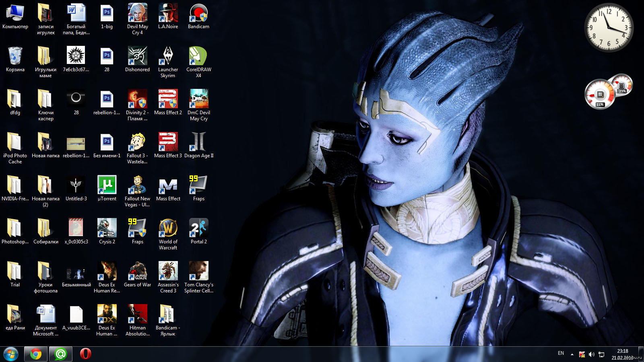Open the Kaspersky tray icon
The width and height of the screenshot is (644, 362).
click(582, 354)
